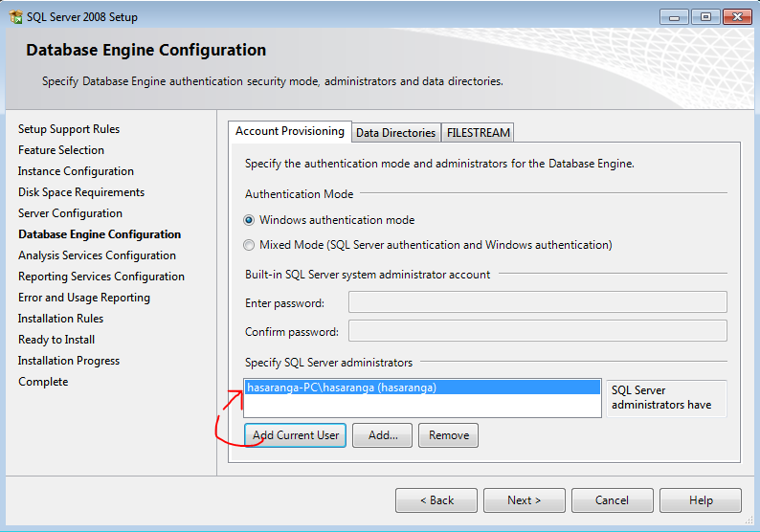
Task: Click Setup Support Rules step
Action: point(69,129)
